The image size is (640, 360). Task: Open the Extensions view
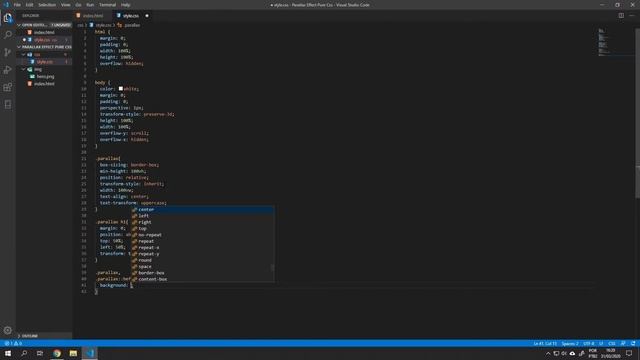(8, 87)
